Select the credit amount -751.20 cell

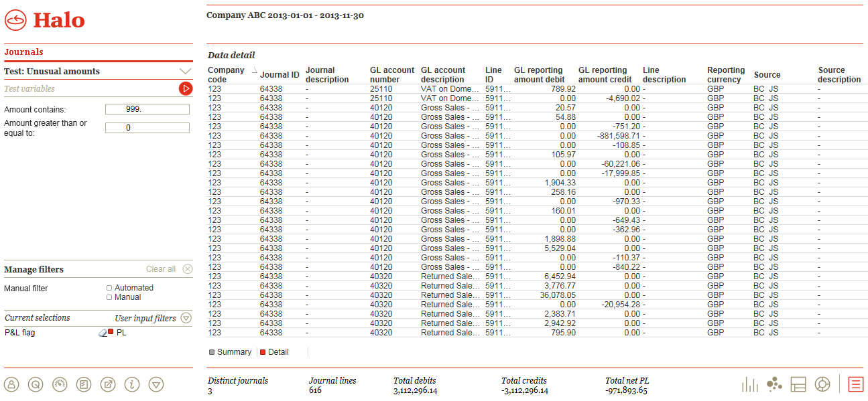(626, 127)
